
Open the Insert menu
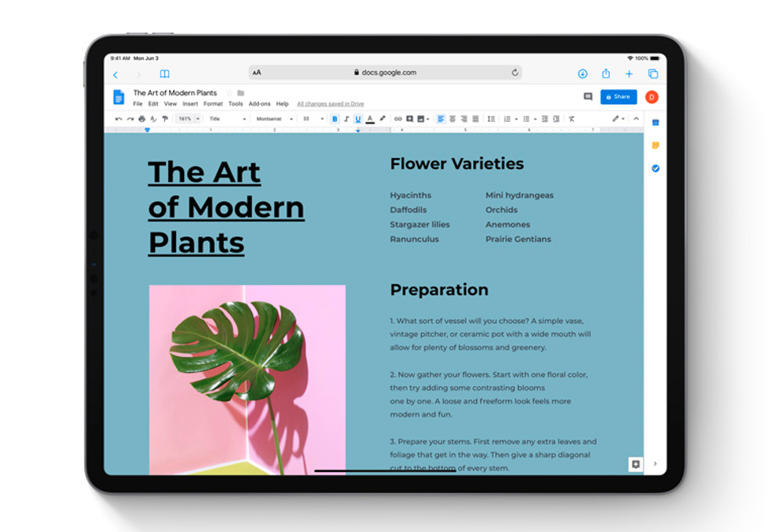coord(190,103)
